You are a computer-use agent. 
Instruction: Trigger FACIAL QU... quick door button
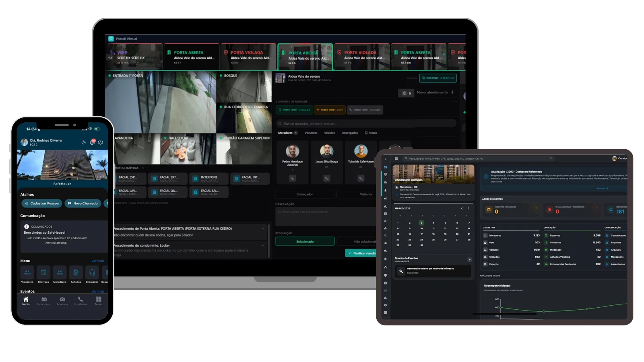167,192
